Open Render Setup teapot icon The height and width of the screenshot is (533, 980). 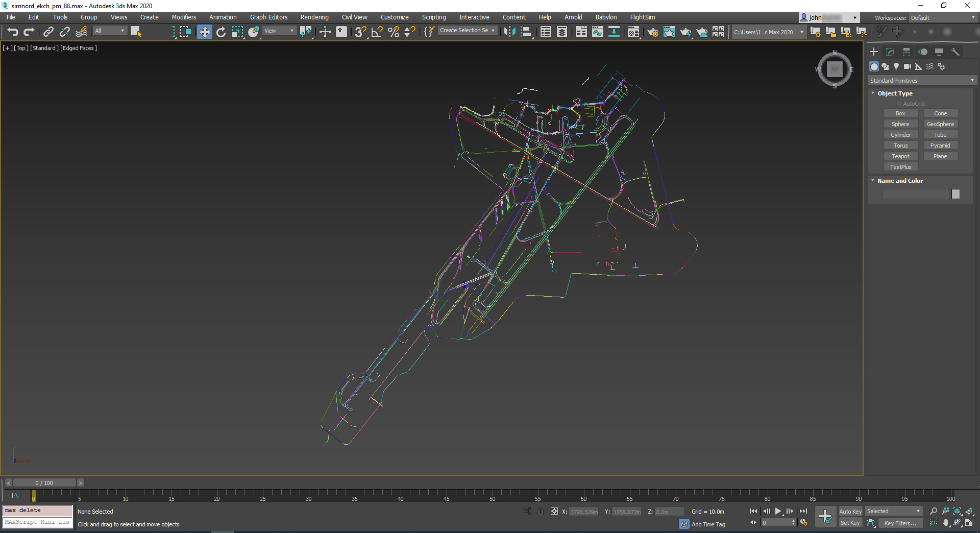653,32
